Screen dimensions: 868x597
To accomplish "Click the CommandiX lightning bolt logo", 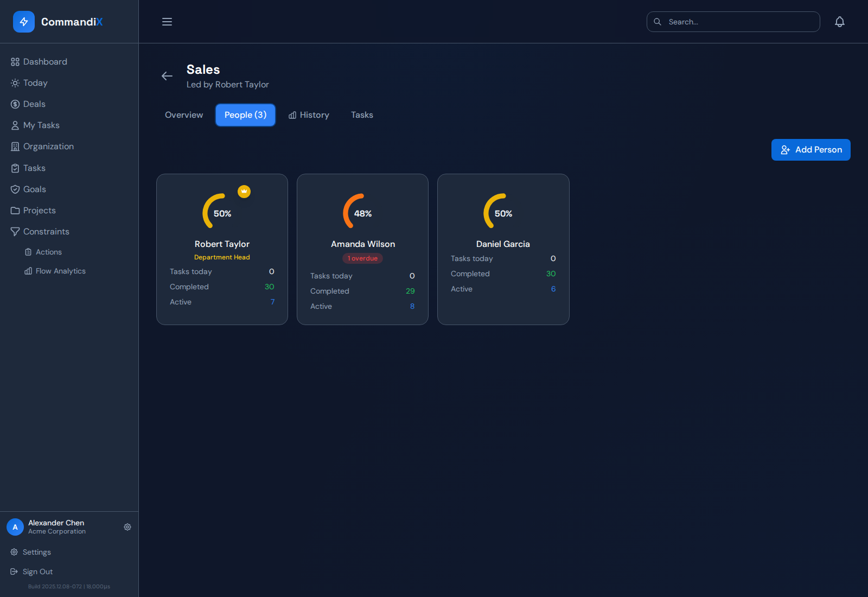I will click(24, 22).
